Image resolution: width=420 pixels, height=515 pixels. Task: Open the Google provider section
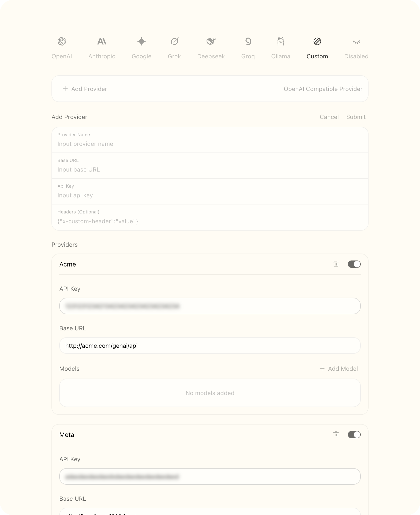141,47
